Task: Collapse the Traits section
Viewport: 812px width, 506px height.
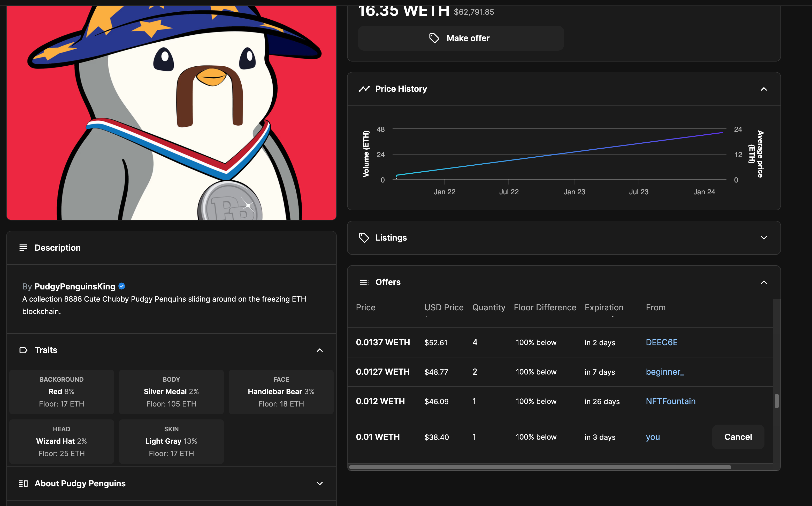Action: (319, 350)
